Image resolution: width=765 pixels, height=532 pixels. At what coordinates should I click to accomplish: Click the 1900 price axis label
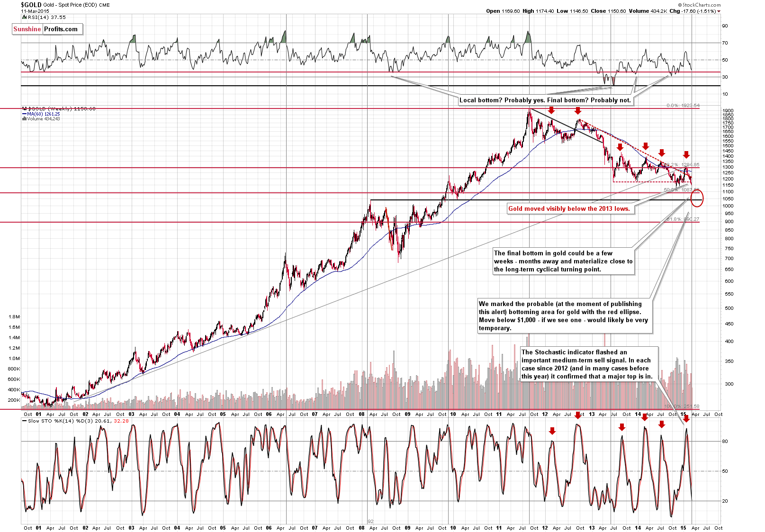pyautogui.click(x=728, y=111)
